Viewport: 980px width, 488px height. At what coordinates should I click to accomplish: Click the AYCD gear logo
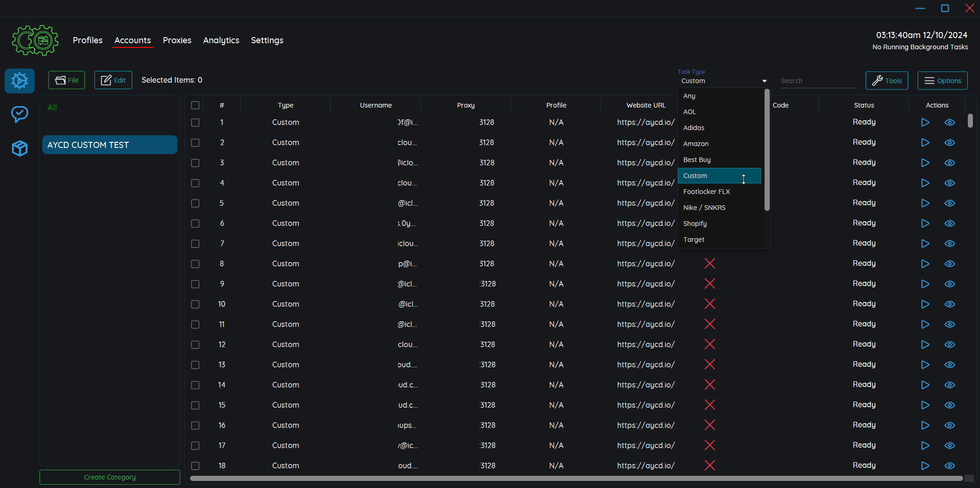35,40
